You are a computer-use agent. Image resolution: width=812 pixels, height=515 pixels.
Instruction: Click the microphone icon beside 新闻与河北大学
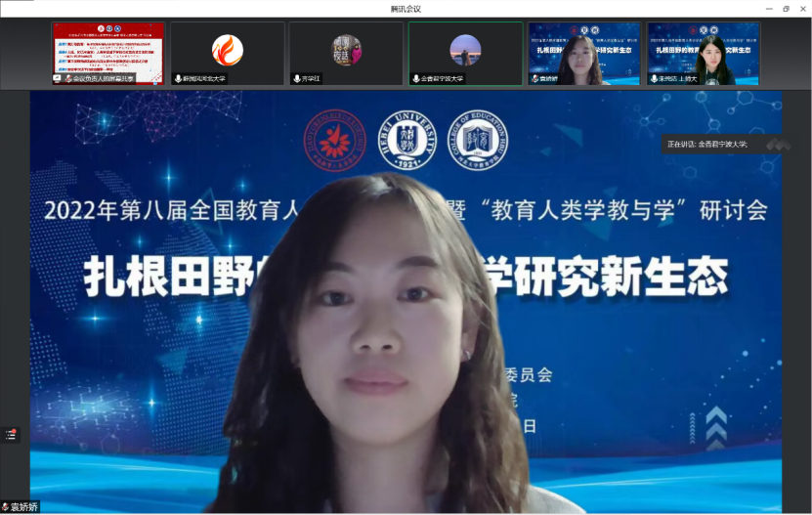pyautogui.click(x=178, y=78)
